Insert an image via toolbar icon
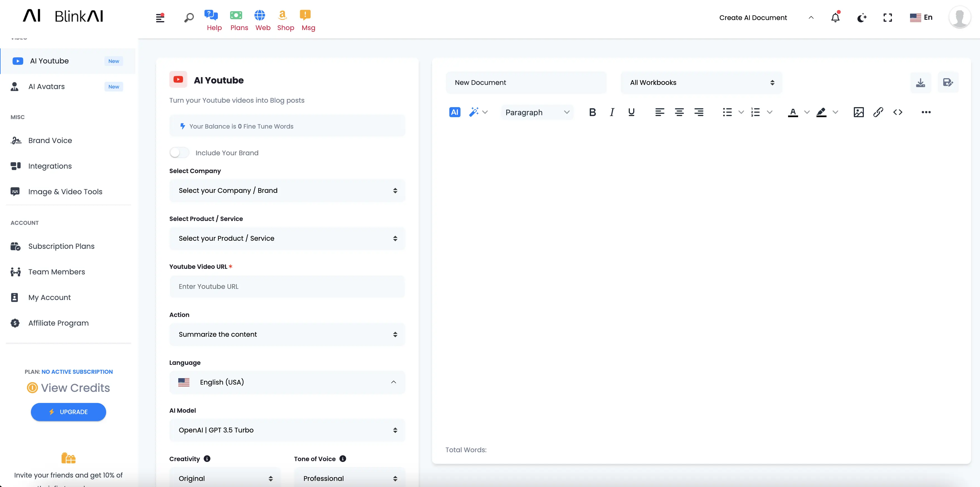Viewport: 980px width, 487px height. coord(858,112)
